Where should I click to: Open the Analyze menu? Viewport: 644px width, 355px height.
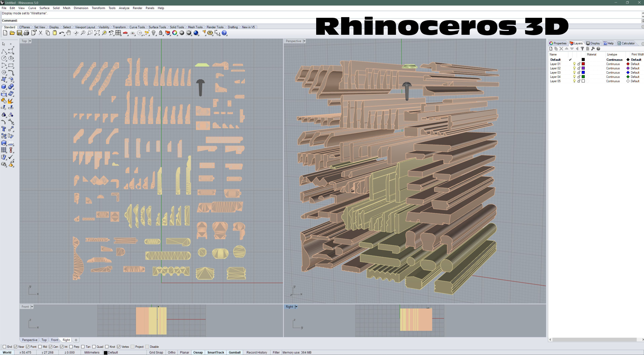124,8
